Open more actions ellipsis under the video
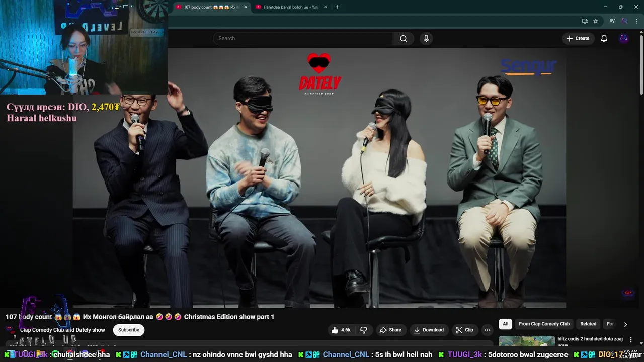The width and height of the screenshot is (644, 362). 487,330
